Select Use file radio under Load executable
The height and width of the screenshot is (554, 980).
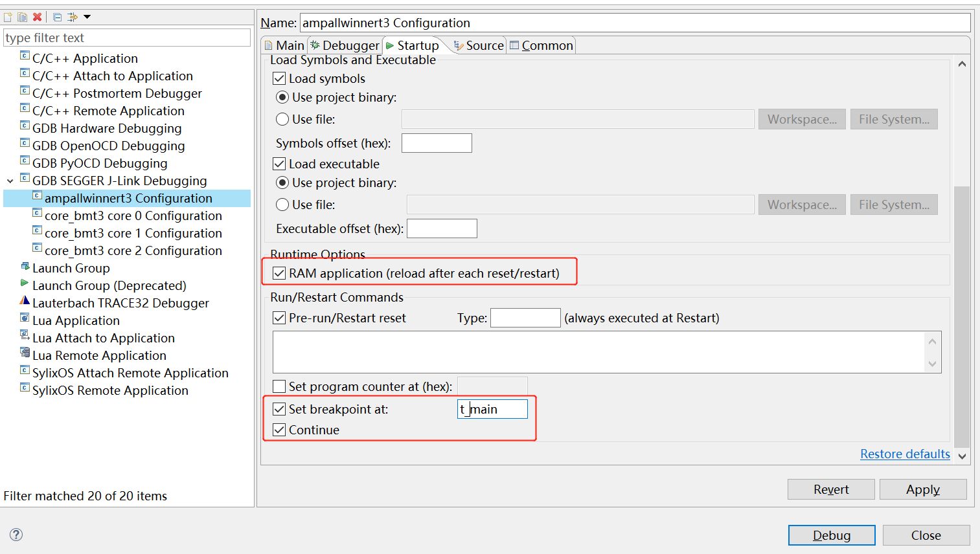[282, 205]
